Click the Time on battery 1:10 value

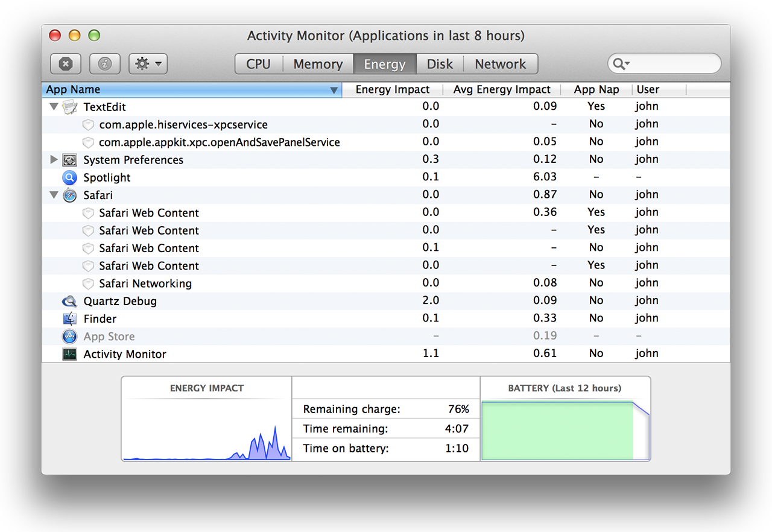click(x=457, y=448)
